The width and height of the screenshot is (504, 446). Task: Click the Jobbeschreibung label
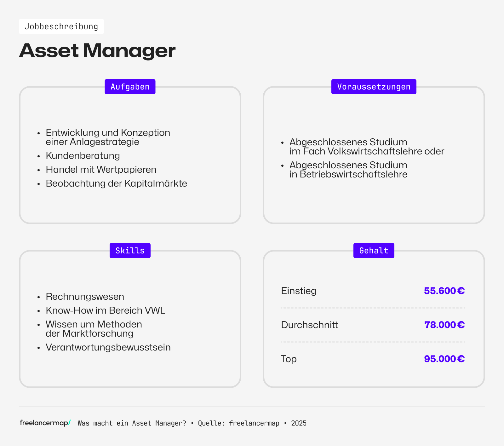(61, 26)
